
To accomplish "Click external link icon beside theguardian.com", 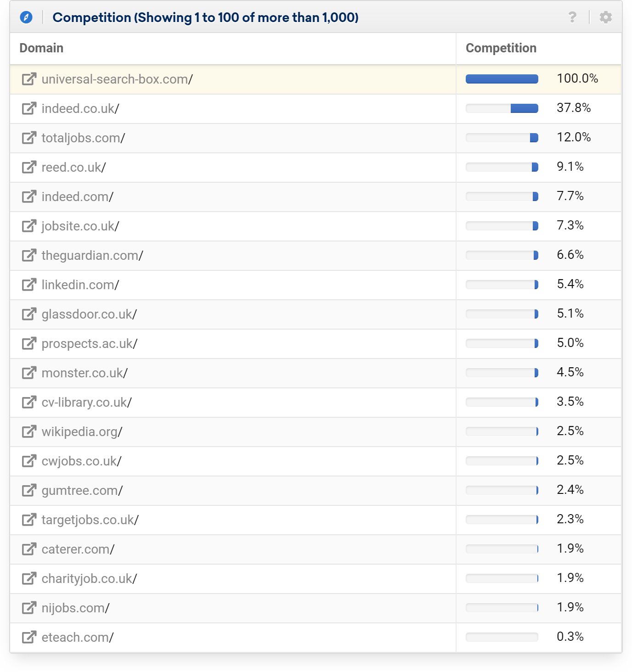I will point(29,256).
